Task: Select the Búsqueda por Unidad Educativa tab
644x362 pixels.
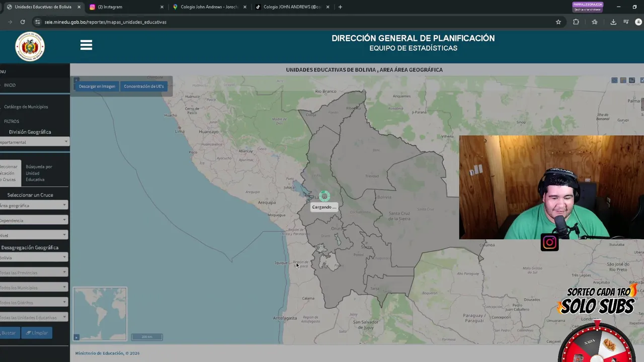Action: (39, 173)
